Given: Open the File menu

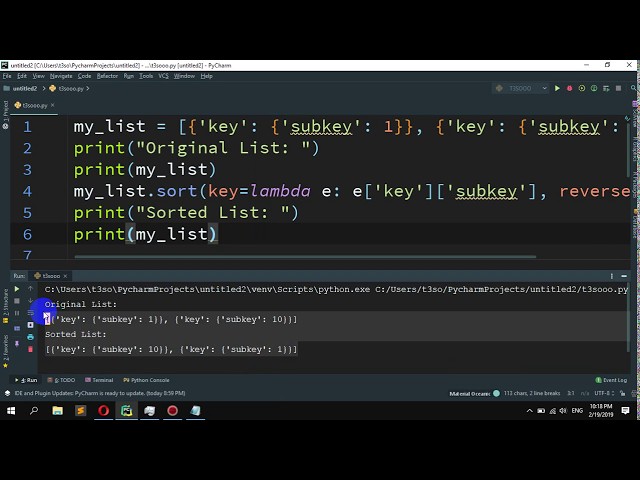Looking at the screenshot, I should click(7, 76).
